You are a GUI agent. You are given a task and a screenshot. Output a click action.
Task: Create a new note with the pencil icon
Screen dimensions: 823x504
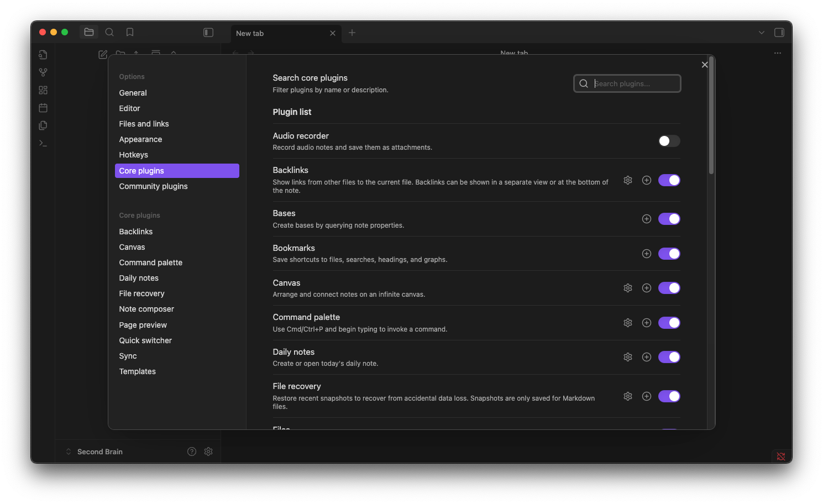[x=103, y=54]
